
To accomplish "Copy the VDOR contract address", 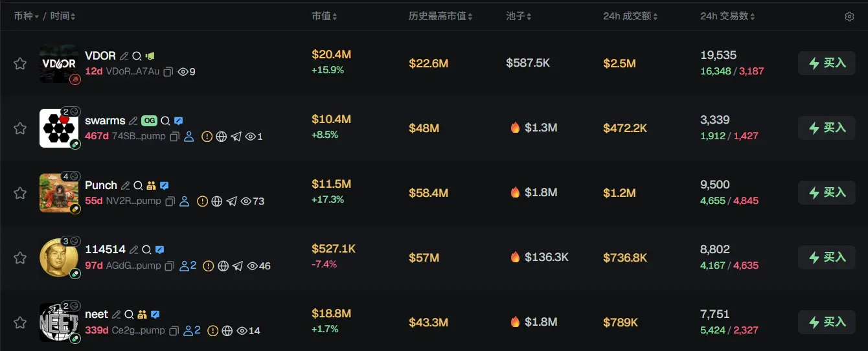I will click(x=168, y=72).
